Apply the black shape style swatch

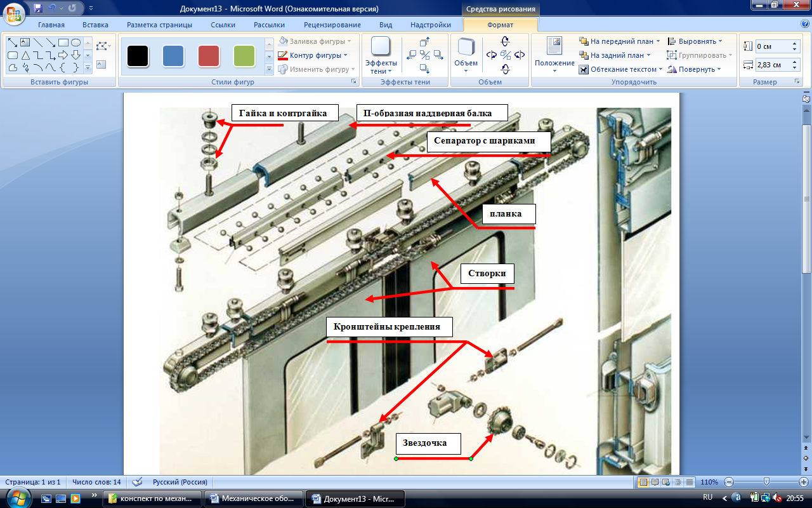click(138, 55)
